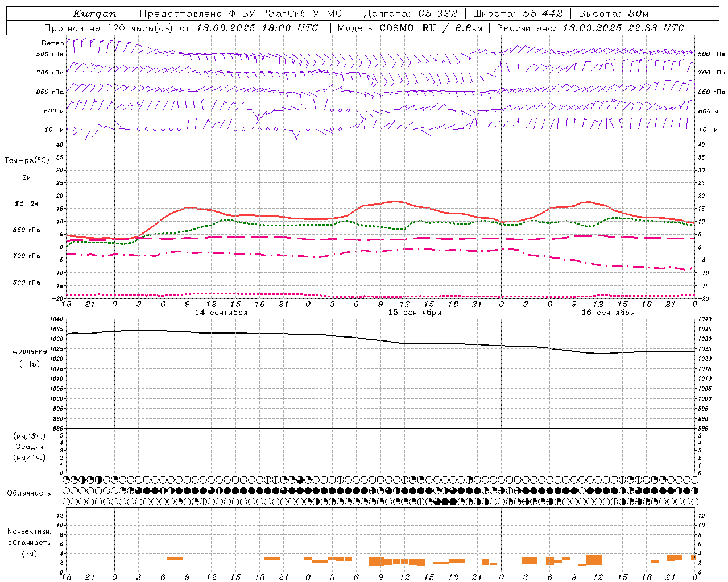Click the Прогноз на 120 часа(ов) text
728x582 pixels.
coord(110,28)
